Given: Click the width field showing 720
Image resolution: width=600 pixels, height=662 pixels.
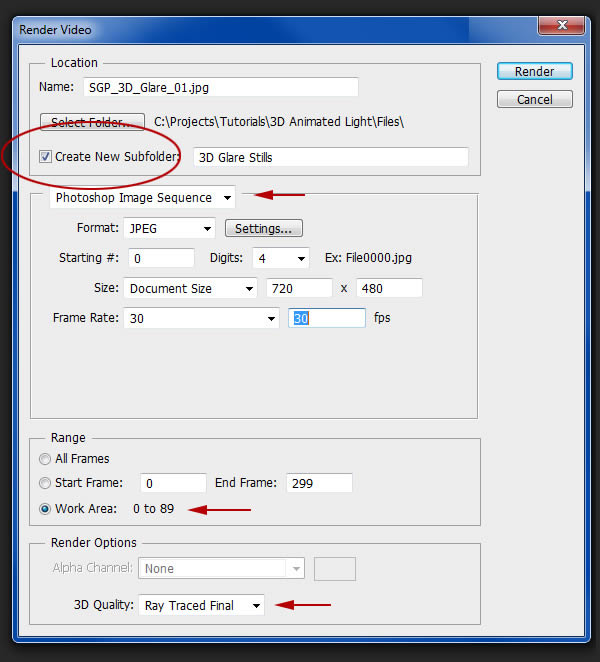Looking at the screenshot, I should pyautogui.click(x=299, y=288).
